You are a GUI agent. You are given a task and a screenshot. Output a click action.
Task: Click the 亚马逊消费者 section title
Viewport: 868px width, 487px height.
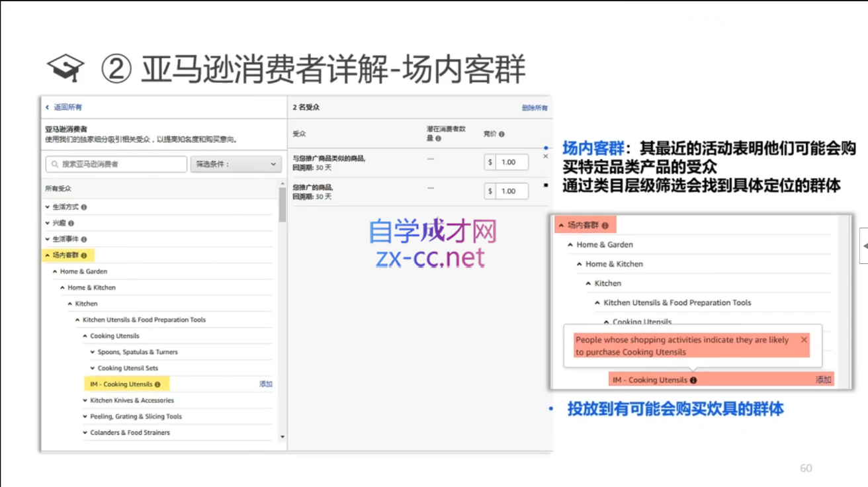(x=66, y=129)
